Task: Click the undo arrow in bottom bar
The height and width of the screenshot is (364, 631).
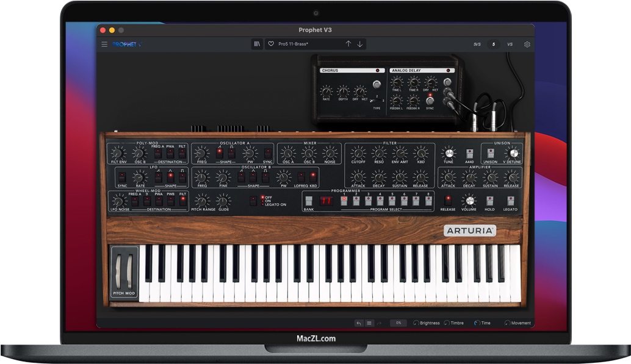Action: coord(359,323)
